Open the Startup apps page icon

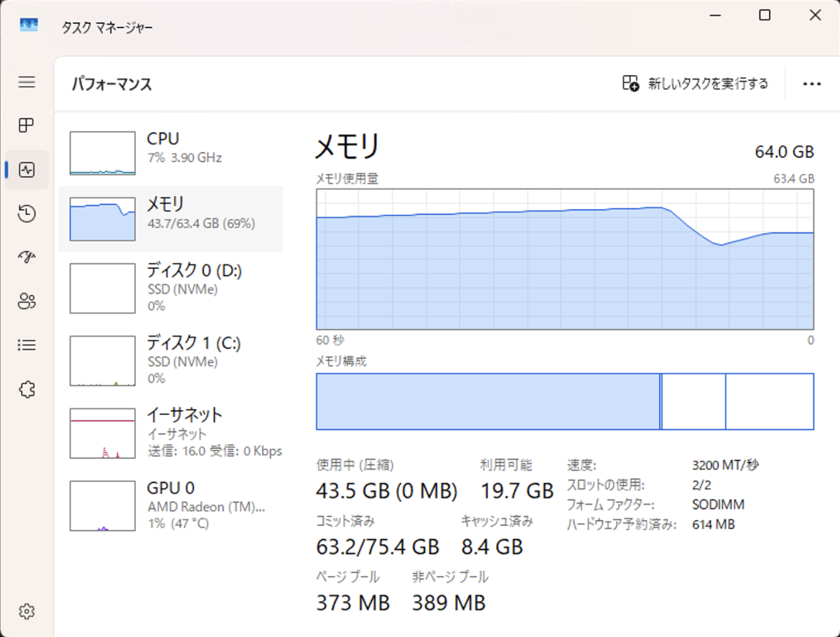pyautogui.click(x=27, y=257)
